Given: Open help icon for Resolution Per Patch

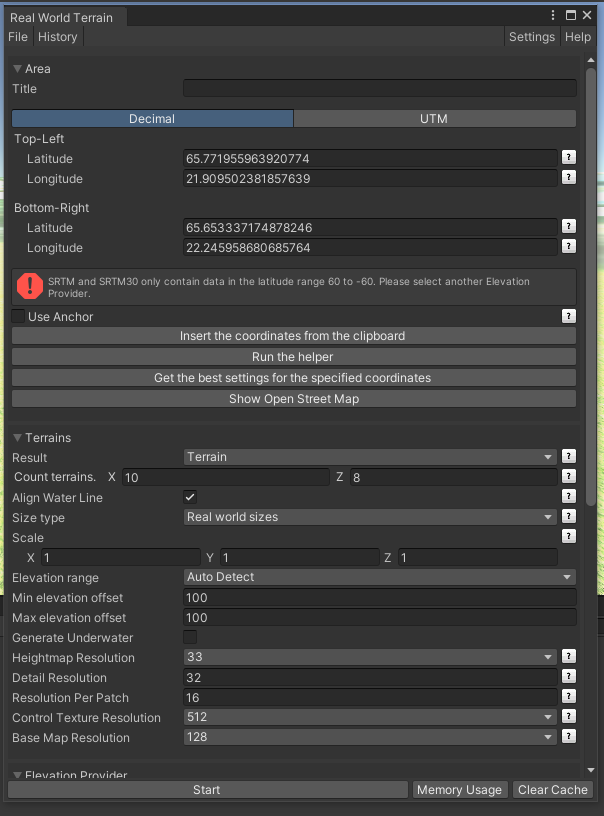Looking at the screenshot, I should 569,697.
